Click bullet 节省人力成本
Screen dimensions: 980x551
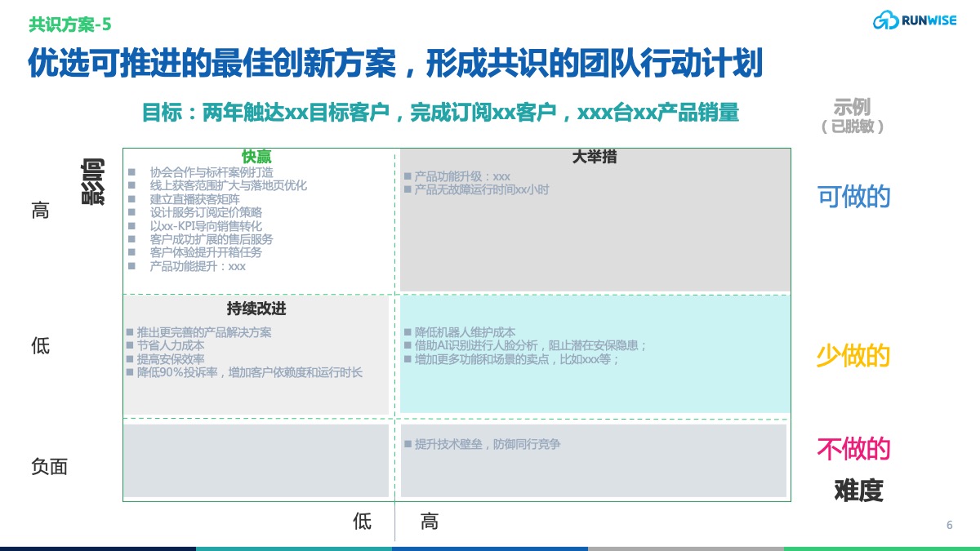point(171,346)
